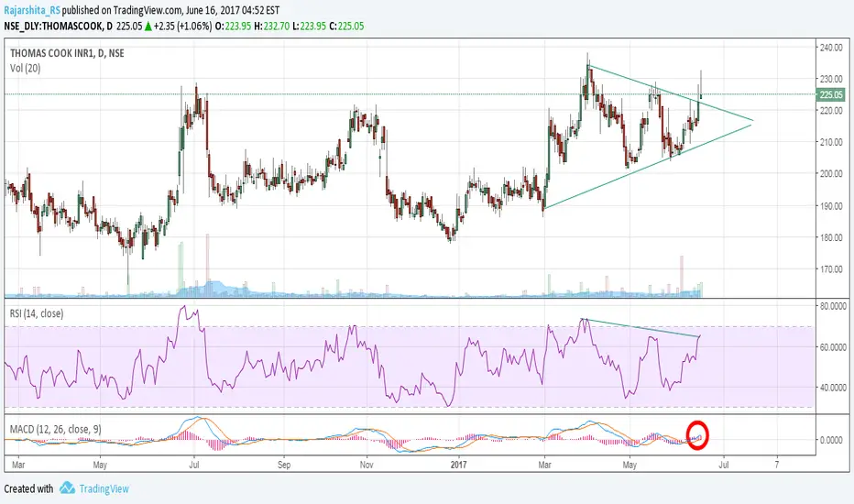Viewport: 854px width, 504px height.
Task: Click the 80.0000 RSI axis label
Action: point(833,306)
